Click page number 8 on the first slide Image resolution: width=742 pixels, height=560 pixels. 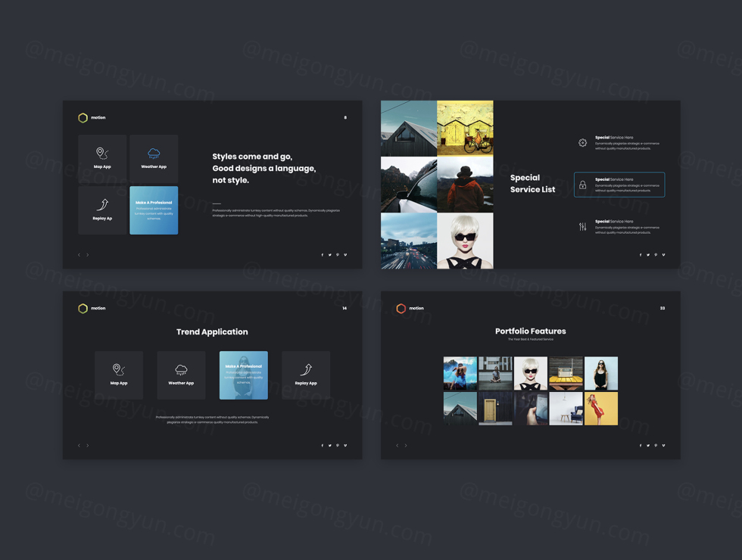tap(345, 118)
